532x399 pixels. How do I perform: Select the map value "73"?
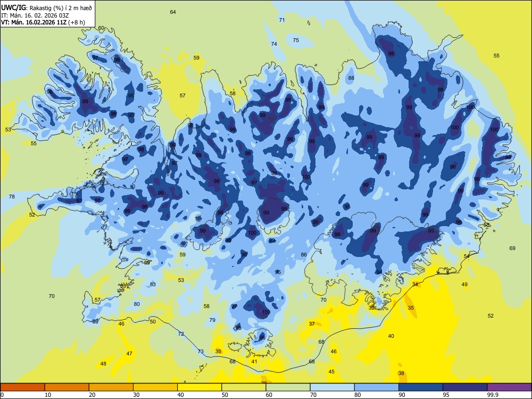click(x=201, y=352)
